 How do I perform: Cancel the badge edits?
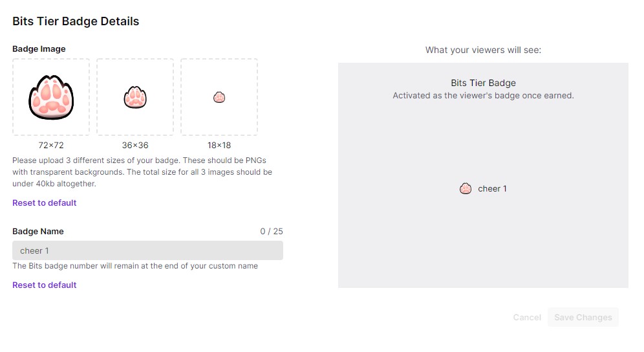(x=527, y=317)
